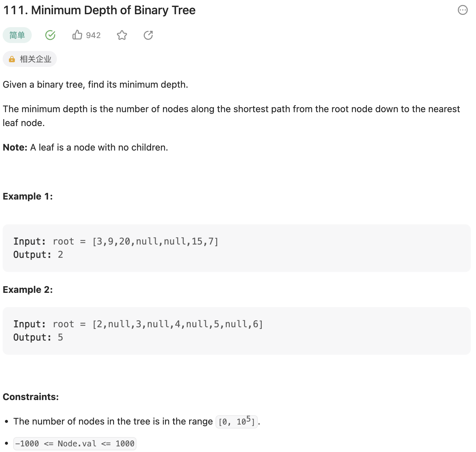Click Example 1 input [3,9,20,null,null,15,7]

155,242
